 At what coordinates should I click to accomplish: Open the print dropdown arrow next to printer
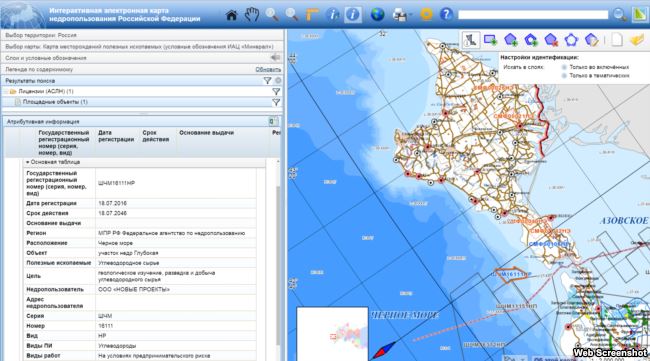[410, 15]
